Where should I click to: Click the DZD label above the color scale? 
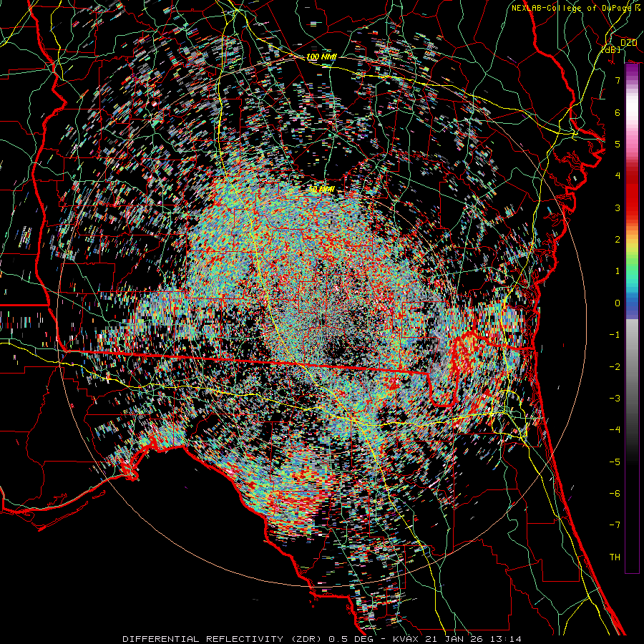coord(628,43)
